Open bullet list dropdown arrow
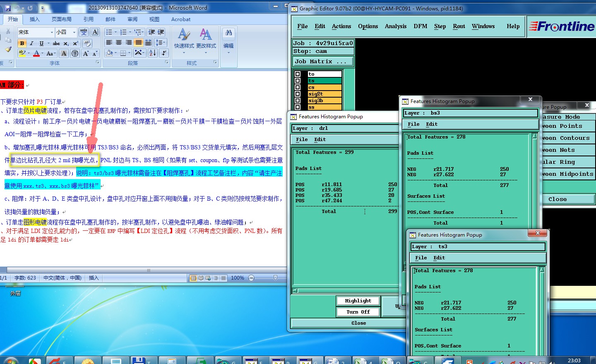 click(115, 32)
